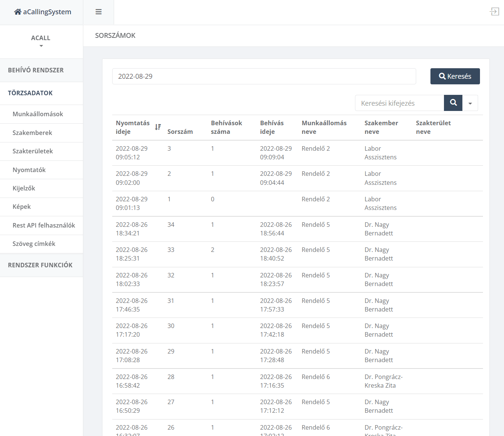Viewport: 504px width, 436px height.
Task: Click Sorszám 29 cell
Action: click(171, 351)
